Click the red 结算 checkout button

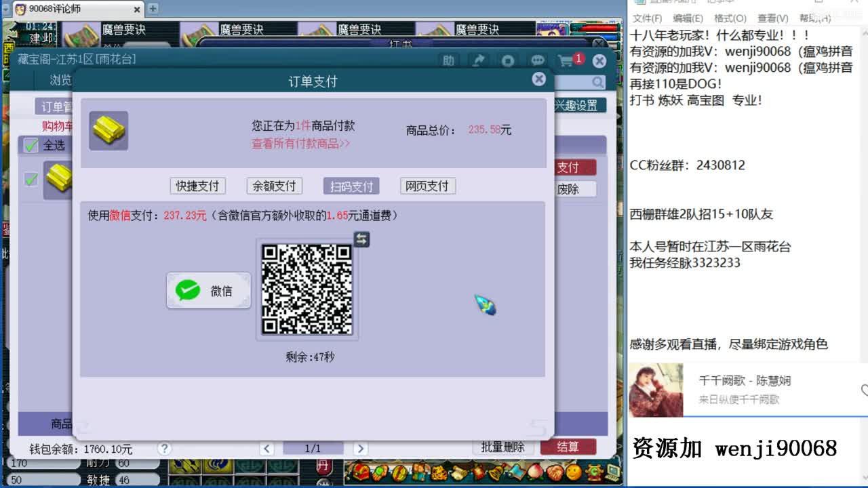[x=568, y=447]
